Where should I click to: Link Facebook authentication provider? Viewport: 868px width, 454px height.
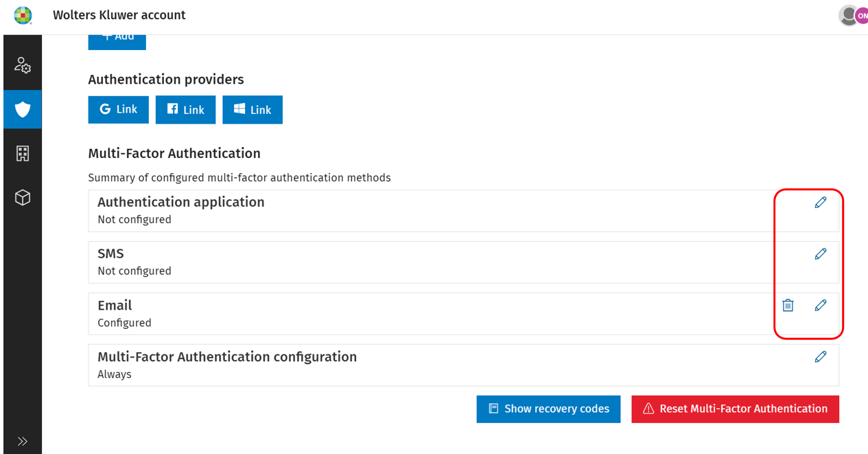185,109
